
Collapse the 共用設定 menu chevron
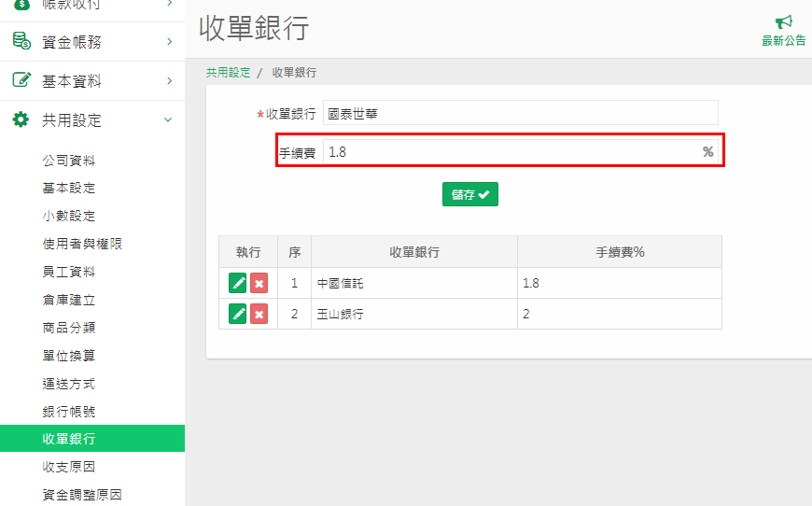(x=168, y=119)
